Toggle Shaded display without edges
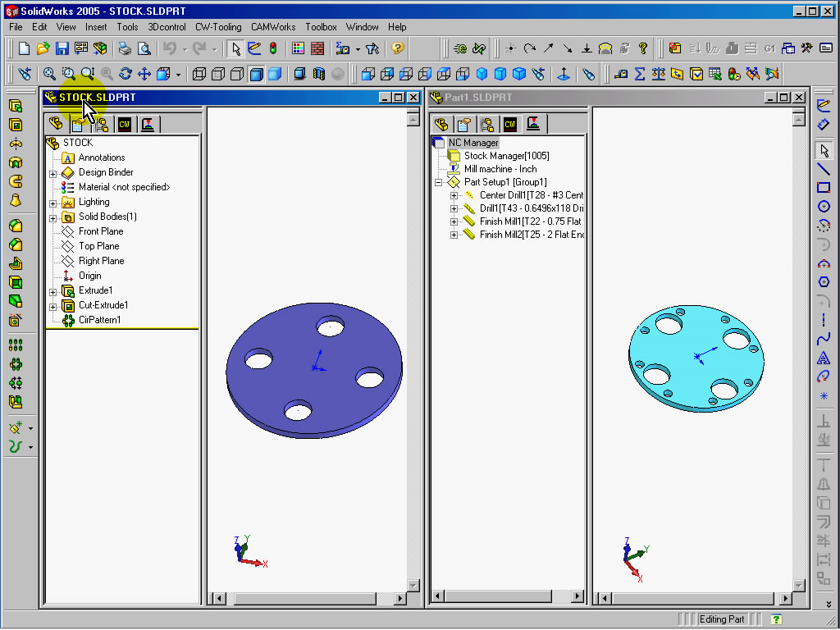The image size is (840, 630). tap(275, 74)
